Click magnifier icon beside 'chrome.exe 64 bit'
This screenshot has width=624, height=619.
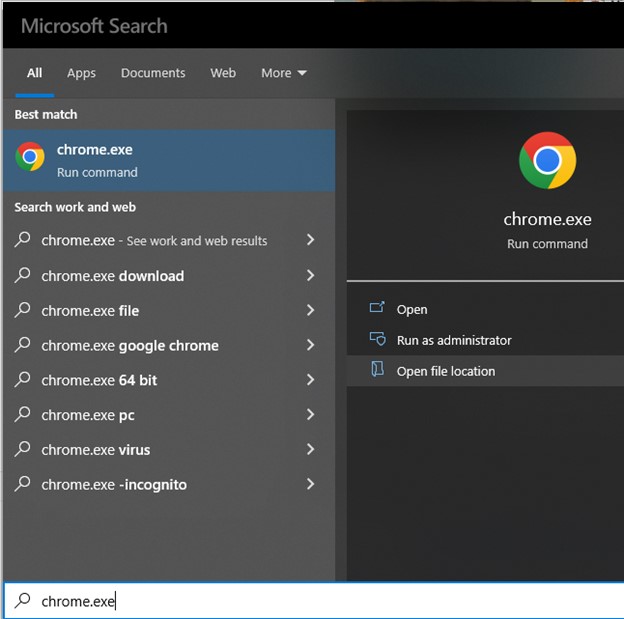[x=23, y=379]
